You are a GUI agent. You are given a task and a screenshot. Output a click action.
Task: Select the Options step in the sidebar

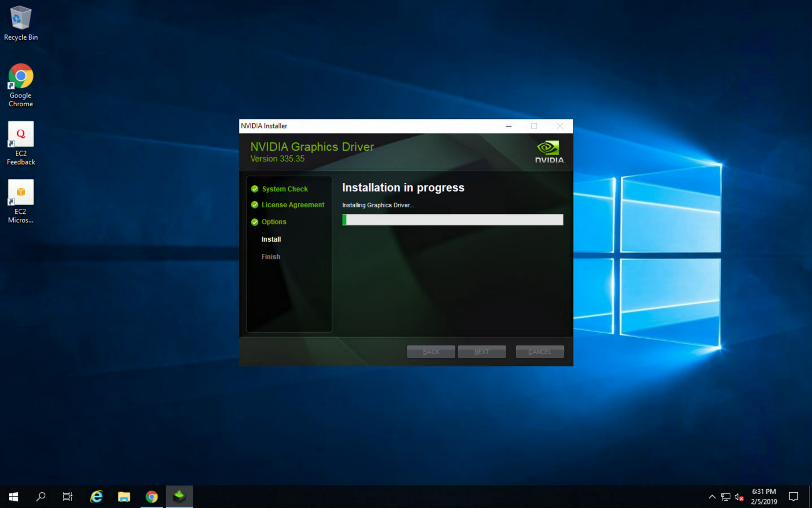274,222
